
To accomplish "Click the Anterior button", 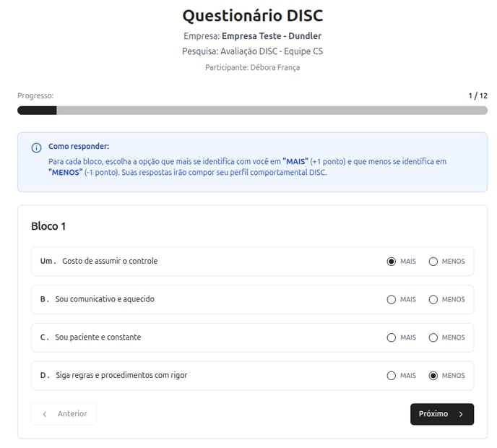I will tap(64, 414).
